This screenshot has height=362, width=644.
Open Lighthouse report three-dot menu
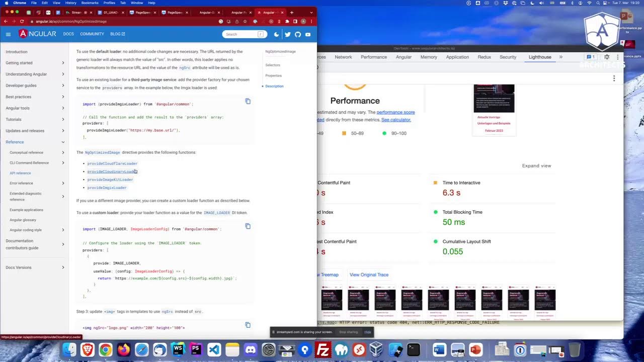coord(614,78)
